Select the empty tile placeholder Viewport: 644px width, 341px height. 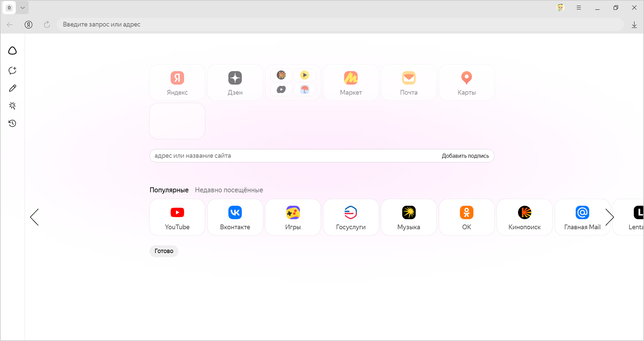point(177,121)
